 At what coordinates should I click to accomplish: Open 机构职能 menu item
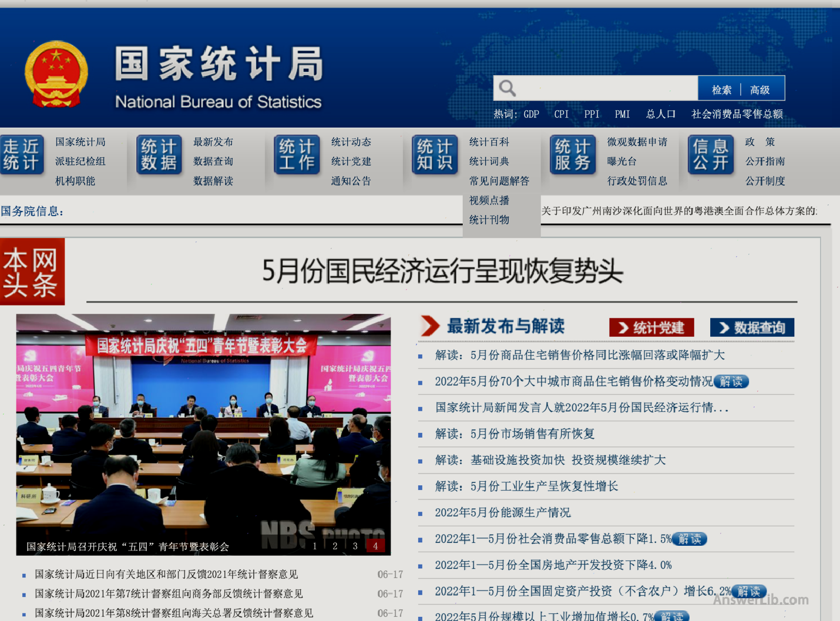click(x=75, y=181)
